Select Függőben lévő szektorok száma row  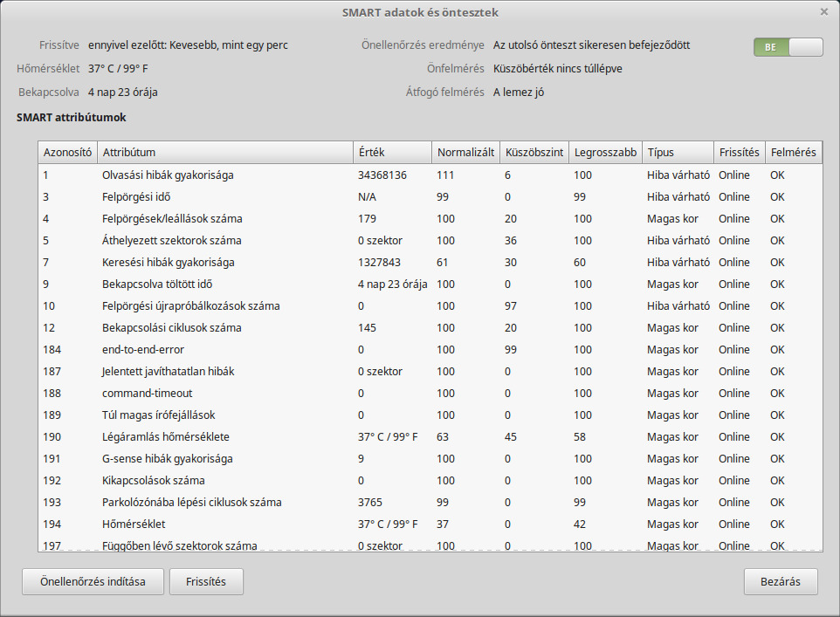430,545
